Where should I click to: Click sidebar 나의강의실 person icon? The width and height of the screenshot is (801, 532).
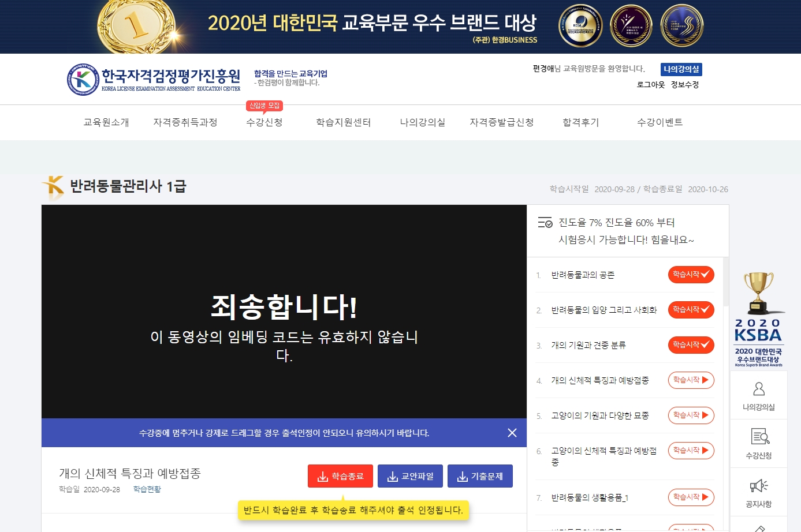pos(759,389)
